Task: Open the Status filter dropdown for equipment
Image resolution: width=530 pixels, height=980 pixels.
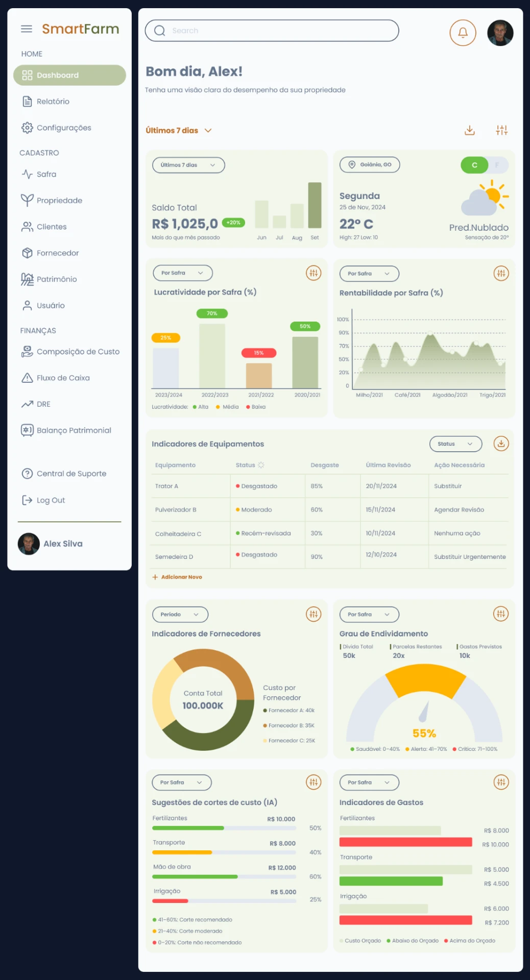Action: (455, 444)
